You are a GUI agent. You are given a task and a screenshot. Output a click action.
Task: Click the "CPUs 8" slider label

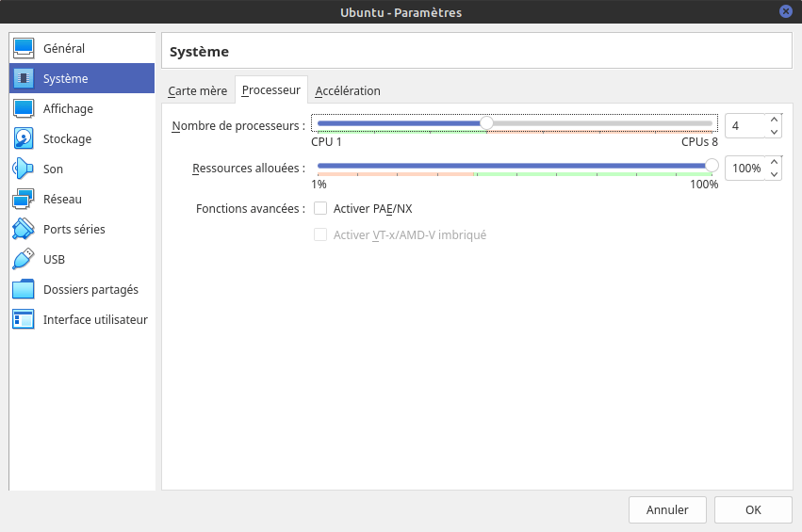point(699,142)
